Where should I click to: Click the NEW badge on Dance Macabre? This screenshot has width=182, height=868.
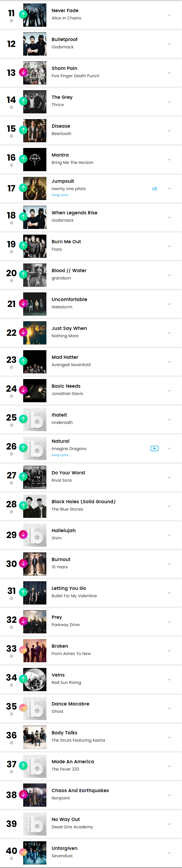pos(23,708)
